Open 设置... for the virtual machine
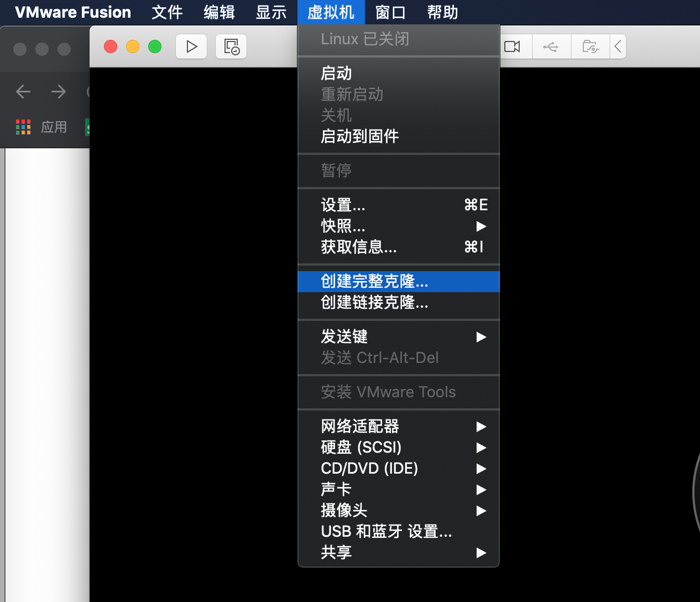Image resolution: width=700 pixels, height=602 pixels. (399, 205)
